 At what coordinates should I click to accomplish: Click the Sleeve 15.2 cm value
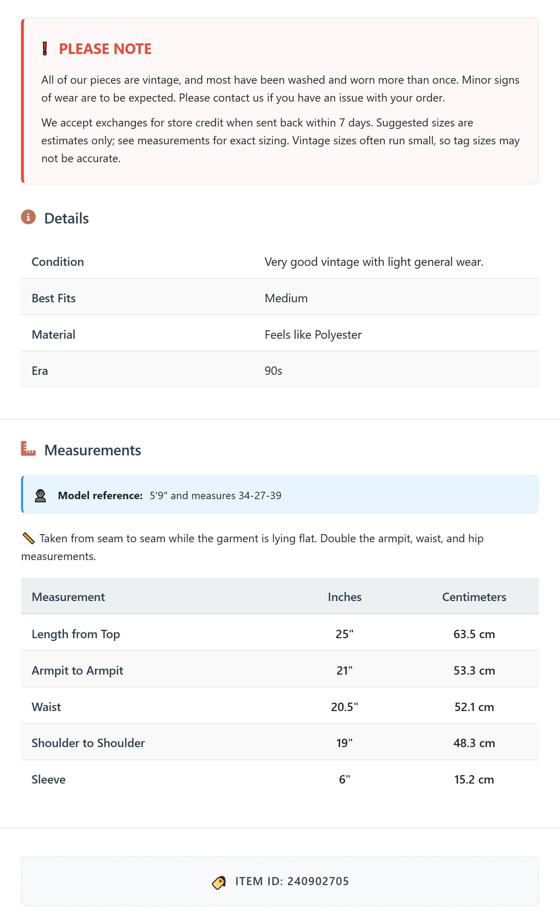click(474, 780)
